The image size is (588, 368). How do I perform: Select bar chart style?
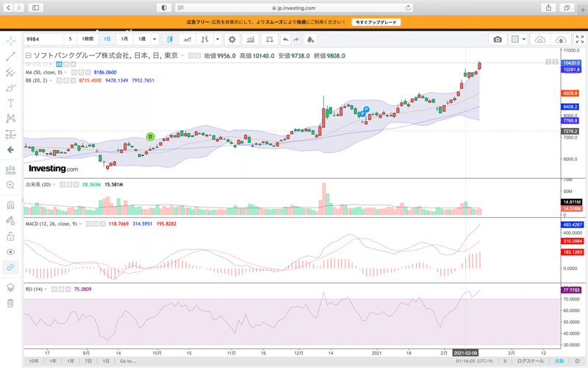[x=205, y=39]
